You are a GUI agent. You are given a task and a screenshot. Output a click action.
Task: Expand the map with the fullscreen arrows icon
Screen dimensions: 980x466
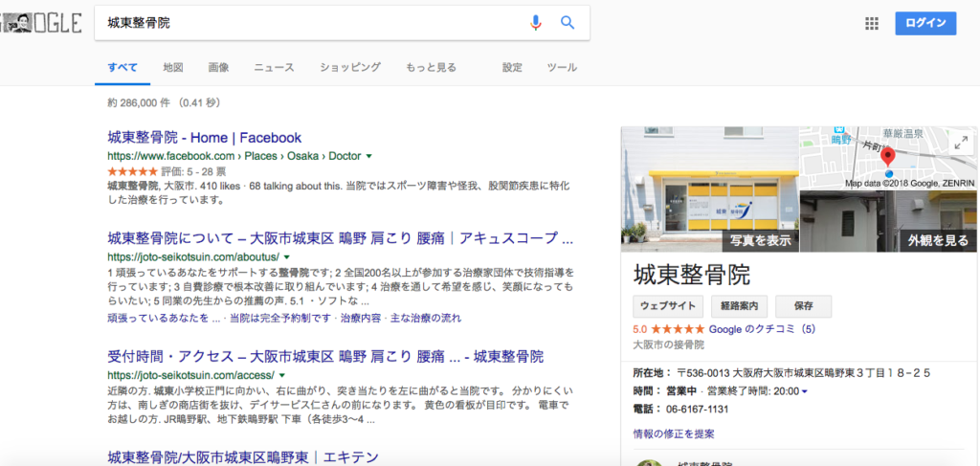point(961,143)
